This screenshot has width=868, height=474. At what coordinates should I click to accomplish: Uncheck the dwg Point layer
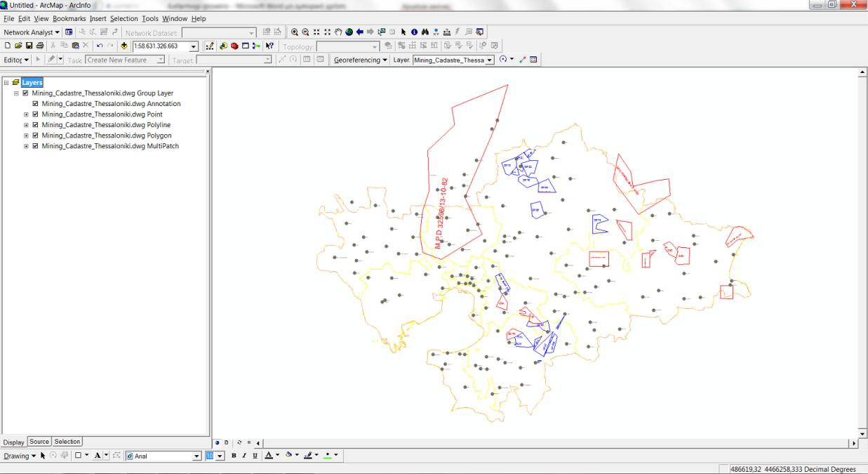pos(36,114)
